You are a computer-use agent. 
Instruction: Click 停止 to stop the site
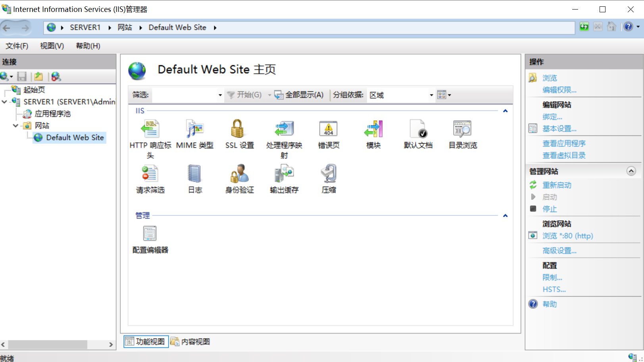550,209
